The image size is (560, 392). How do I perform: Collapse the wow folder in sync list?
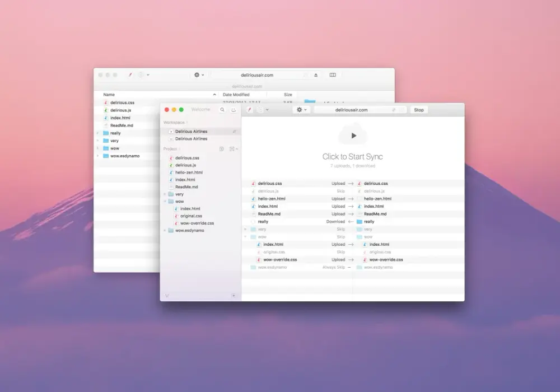pos(245,237)
